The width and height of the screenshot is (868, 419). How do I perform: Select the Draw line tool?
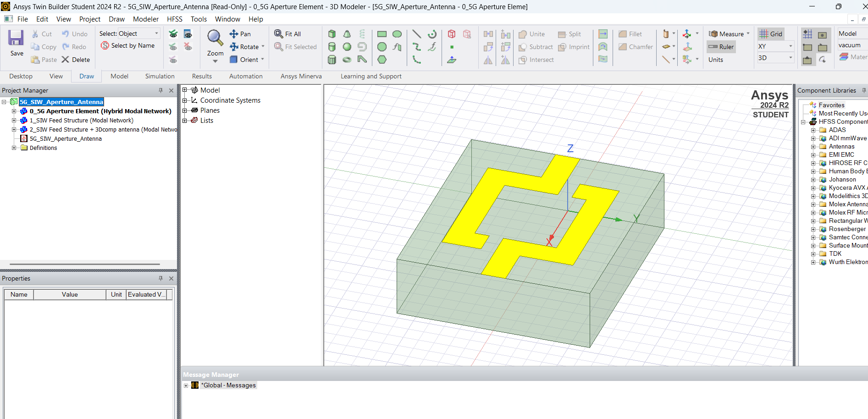416,34
